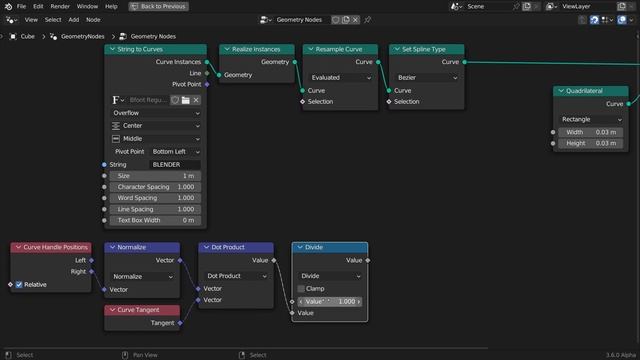Click the Geometry Nodes tree name field
The image size is (640, 360).
[x=300, y=20]
